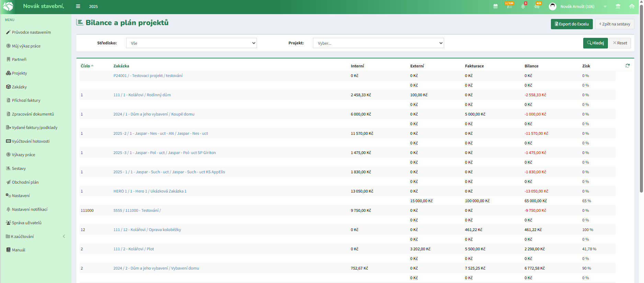Open link 2025 -2 / 1 Jaspar - Nes - uct
The image size is (644, 283).
tap(161, 133)
